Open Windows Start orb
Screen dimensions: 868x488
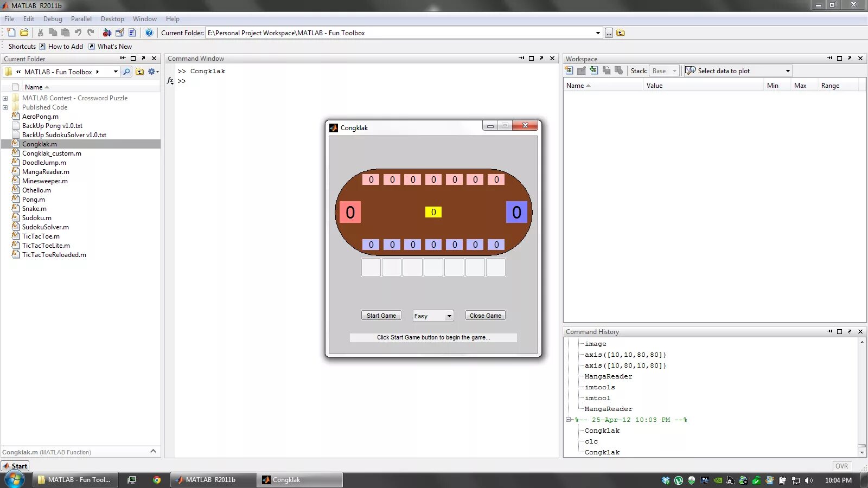click(x=14, y=480)
